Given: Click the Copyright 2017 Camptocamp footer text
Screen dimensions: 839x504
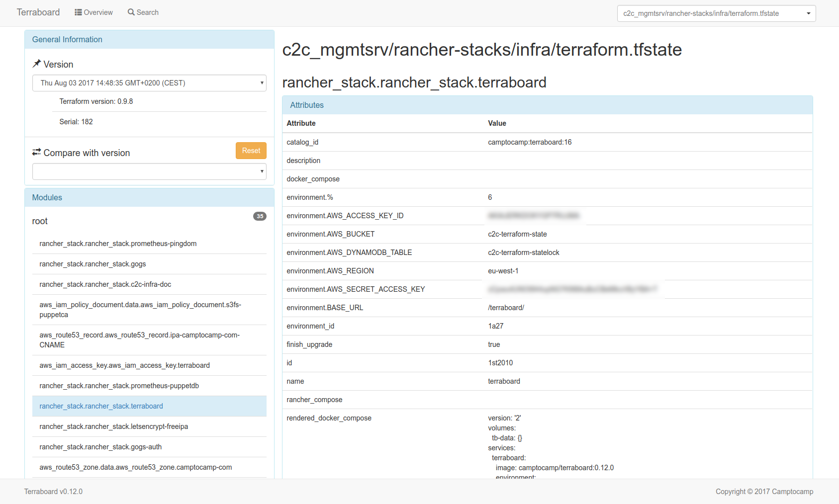Looking at the screenshot, I should pos(764,492).
